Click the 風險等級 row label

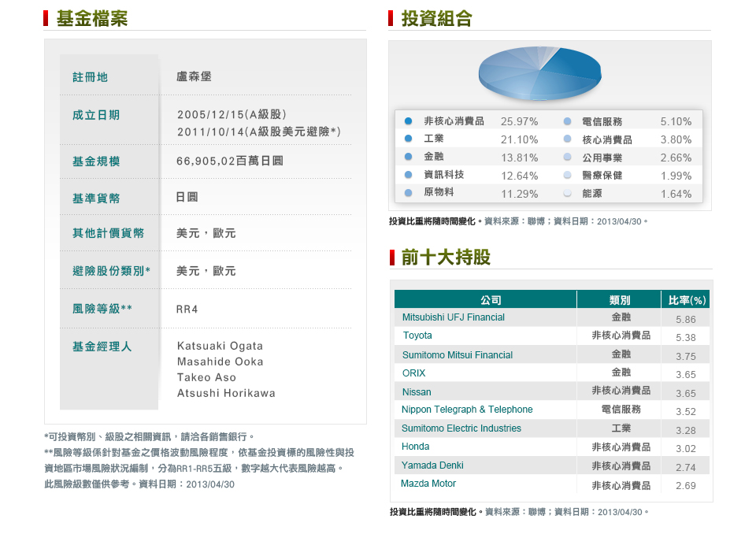(x=102, y=309)
